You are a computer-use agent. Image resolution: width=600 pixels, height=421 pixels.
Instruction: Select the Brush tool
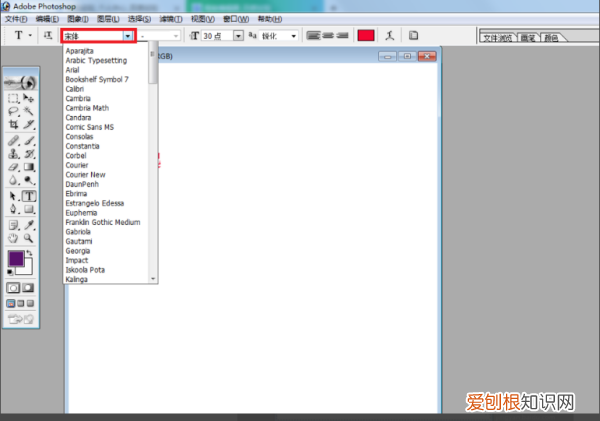point(28,140)
